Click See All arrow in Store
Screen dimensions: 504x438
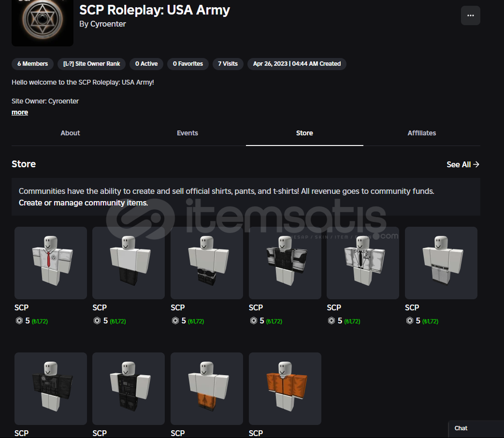click(462, 164)
